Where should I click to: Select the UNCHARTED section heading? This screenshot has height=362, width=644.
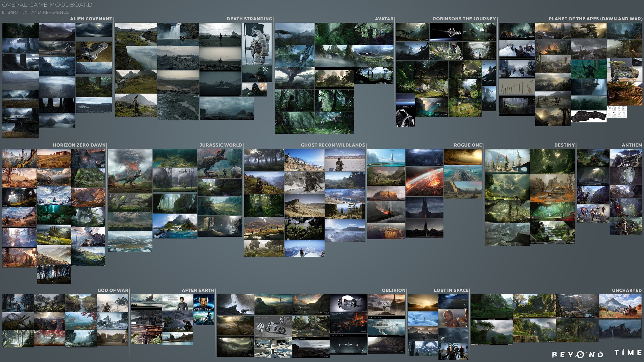tap(627, 290)
